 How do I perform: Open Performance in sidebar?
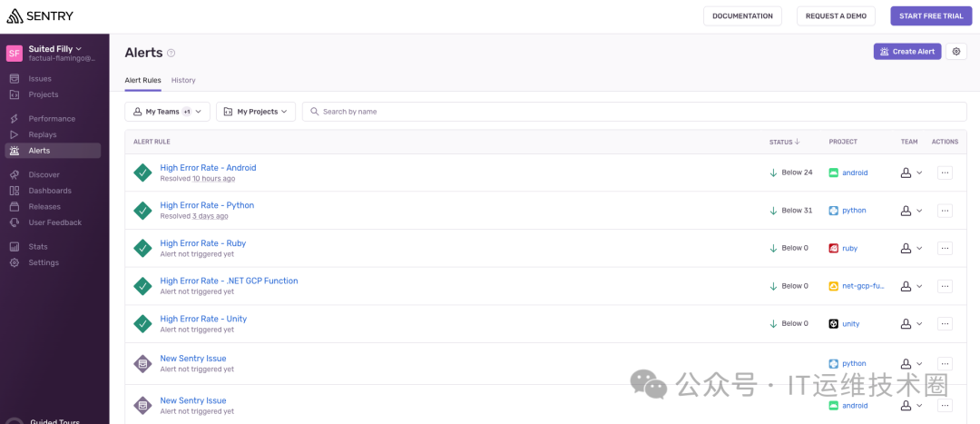(x=52, y=119)
